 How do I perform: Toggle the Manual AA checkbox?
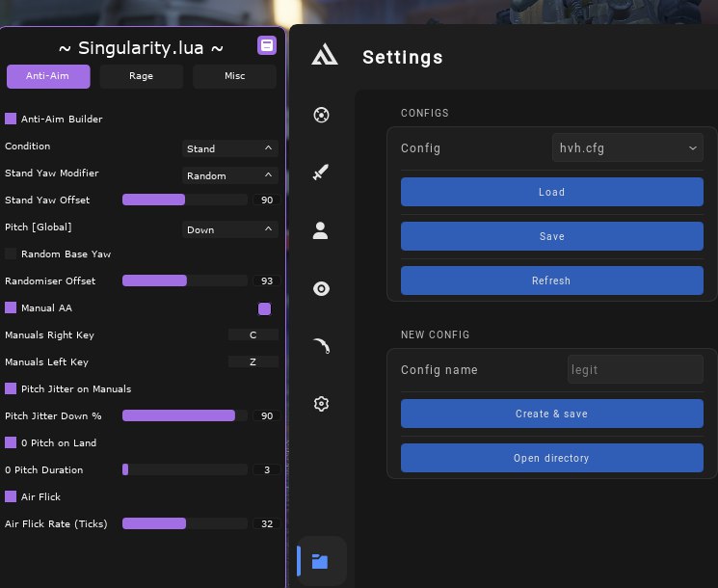coord(11,307)
